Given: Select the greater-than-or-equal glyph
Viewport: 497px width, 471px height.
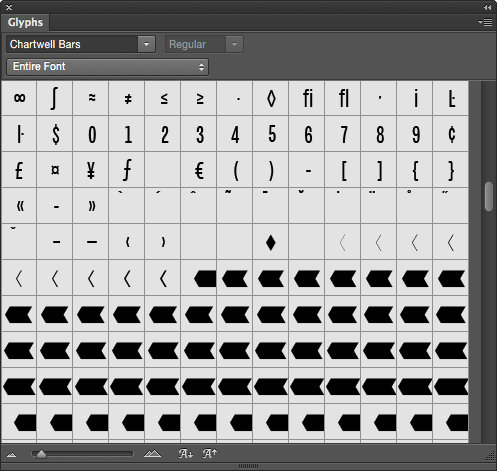Looking at the screenshot, I should tap(199, 98).
